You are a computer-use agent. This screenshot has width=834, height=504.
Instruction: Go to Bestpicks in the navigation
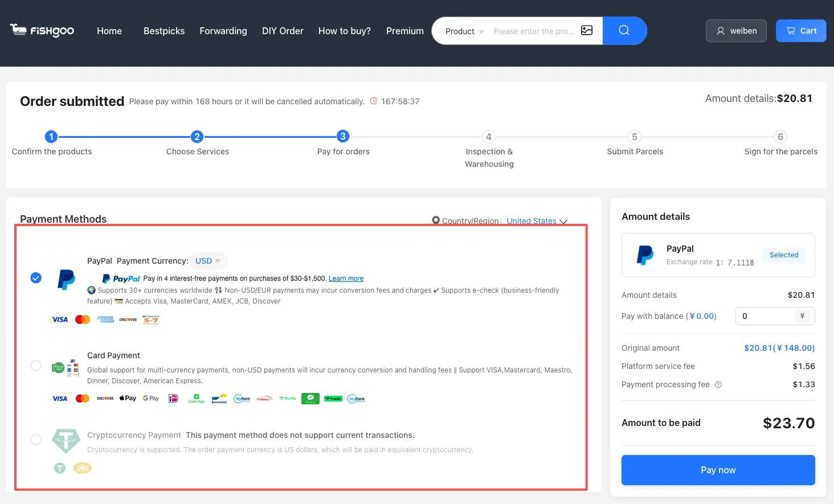pyautogui.click(x=164, y=31)
